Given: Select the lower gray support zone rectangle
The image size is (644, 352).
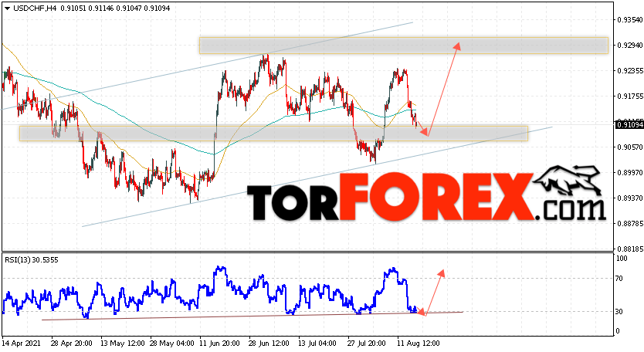Looking at the screenshot, I should pyautogui.click(x=273, y=134).
